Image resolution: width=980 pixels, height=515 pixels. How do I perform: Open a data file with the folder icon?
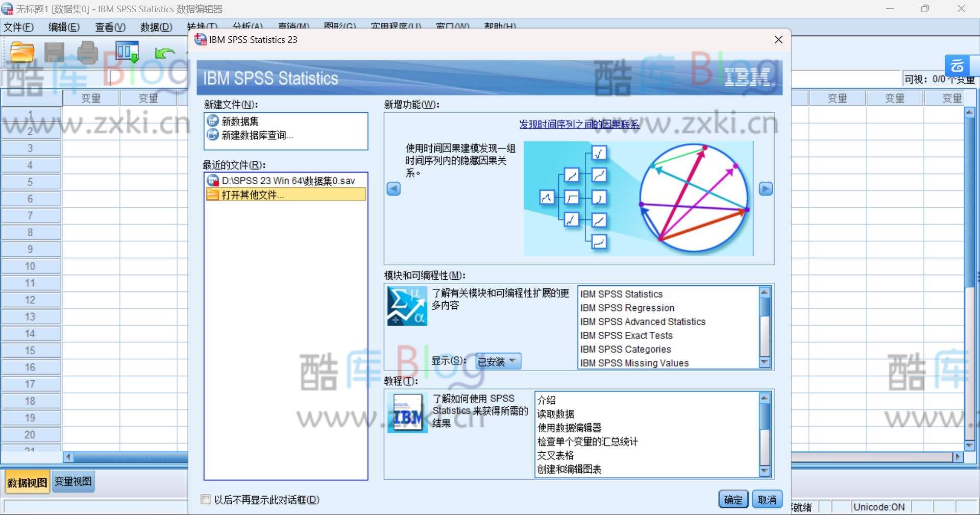pos(21,52)
